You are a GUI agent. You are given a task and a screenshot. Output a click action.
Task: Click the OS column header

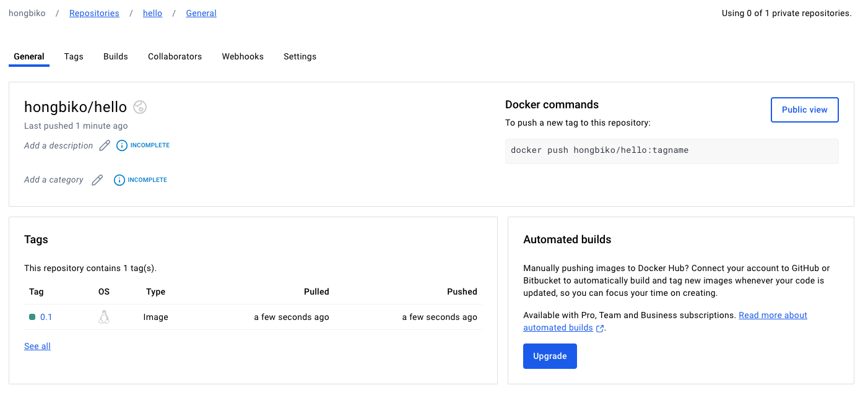click(104, 292)
